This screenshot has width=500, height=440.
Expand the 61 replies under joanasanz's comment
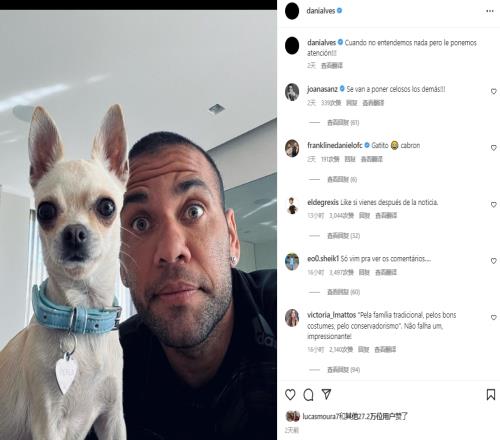click(x=343, y=123)
